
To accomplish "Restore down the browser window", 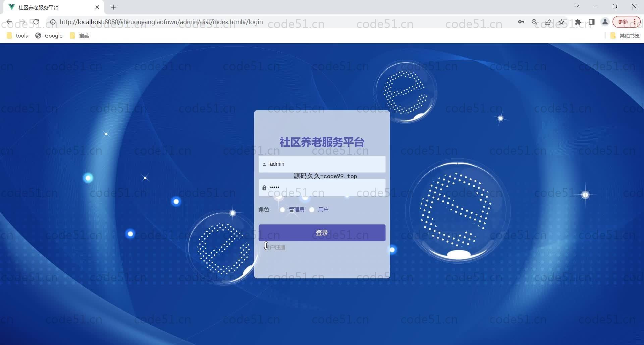I will click(615, 6).
